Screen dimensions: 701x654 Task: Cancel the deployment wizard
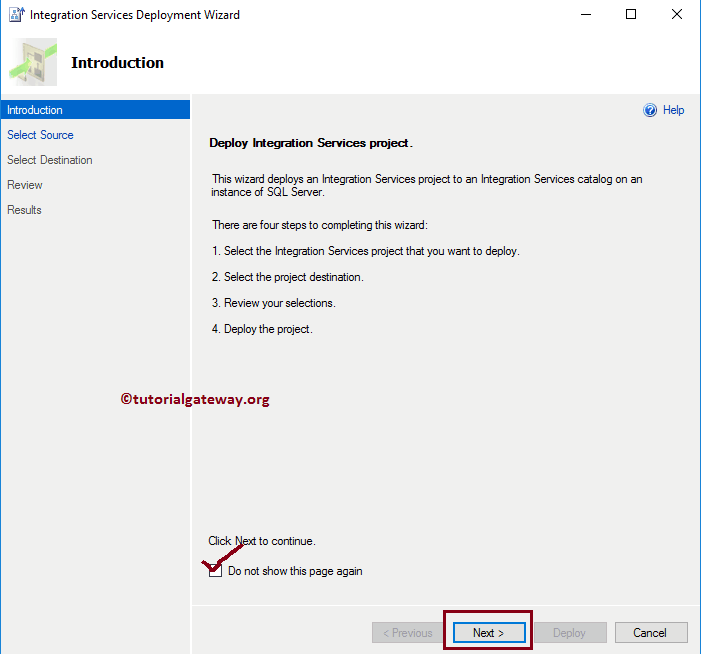(650, 633)
